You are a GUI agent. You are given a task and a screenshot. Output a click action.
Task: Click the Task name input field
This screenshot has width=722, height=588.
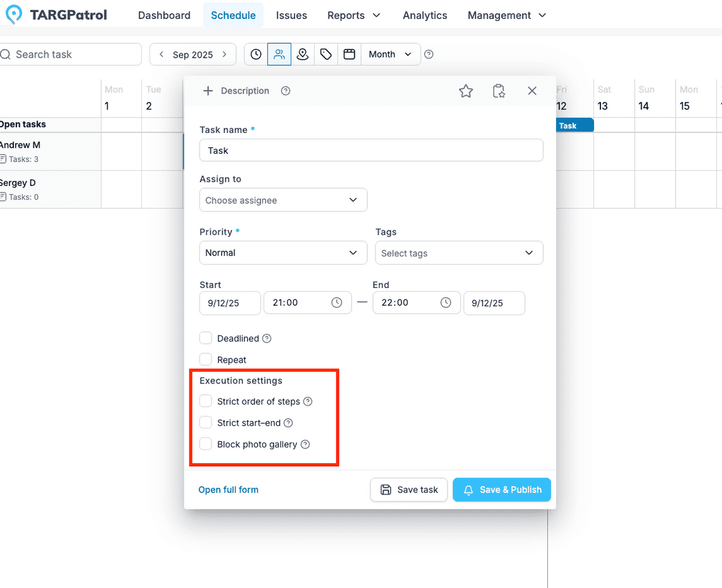[371, 150]
